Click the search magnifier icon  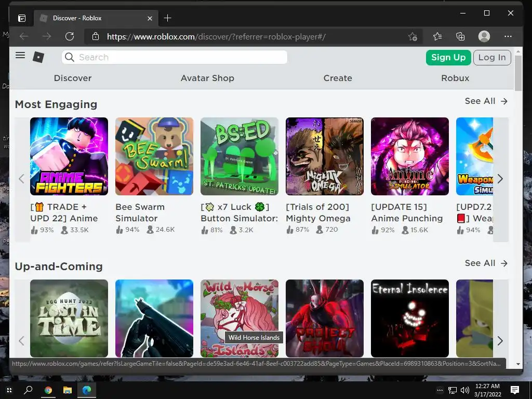click(x=70, y=57)
